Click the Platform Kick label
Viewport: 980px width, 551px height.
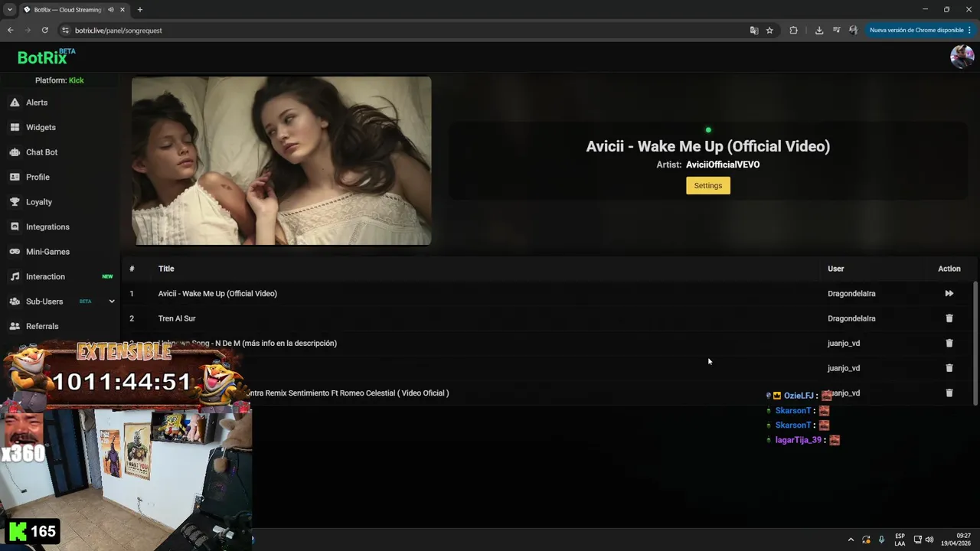60,80
